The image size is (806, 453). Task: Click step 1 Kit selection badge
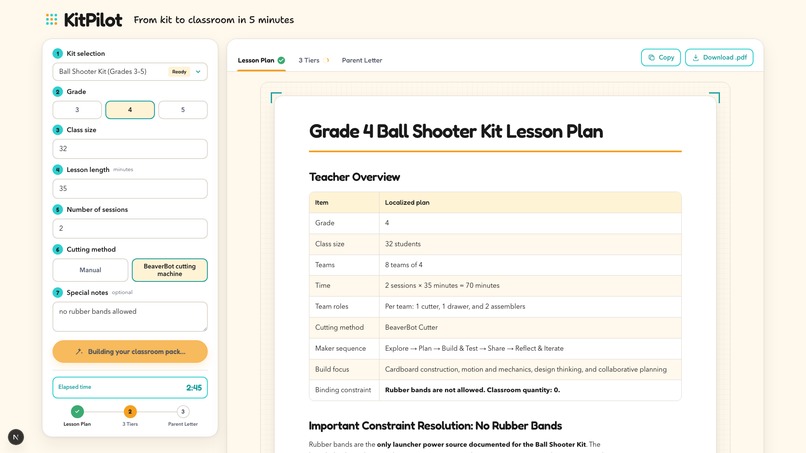[58, 53]
